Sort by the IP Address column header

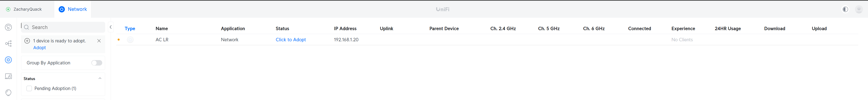(345, 29)
